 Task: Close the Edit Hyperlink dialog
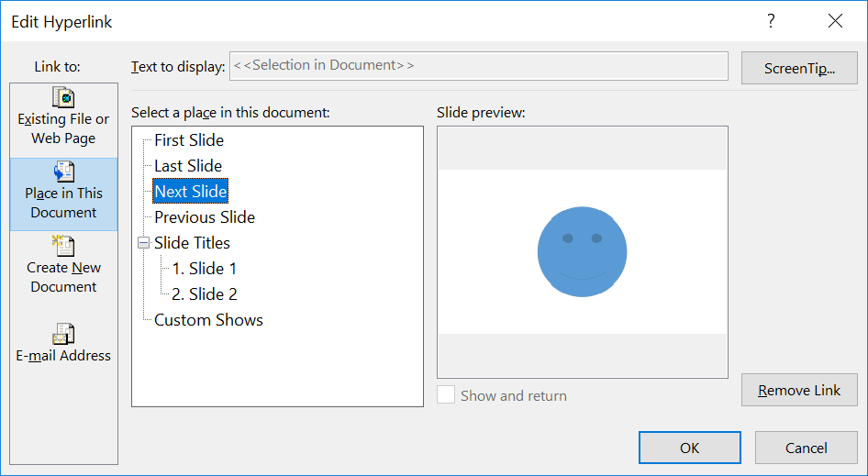tap(835, 21)
